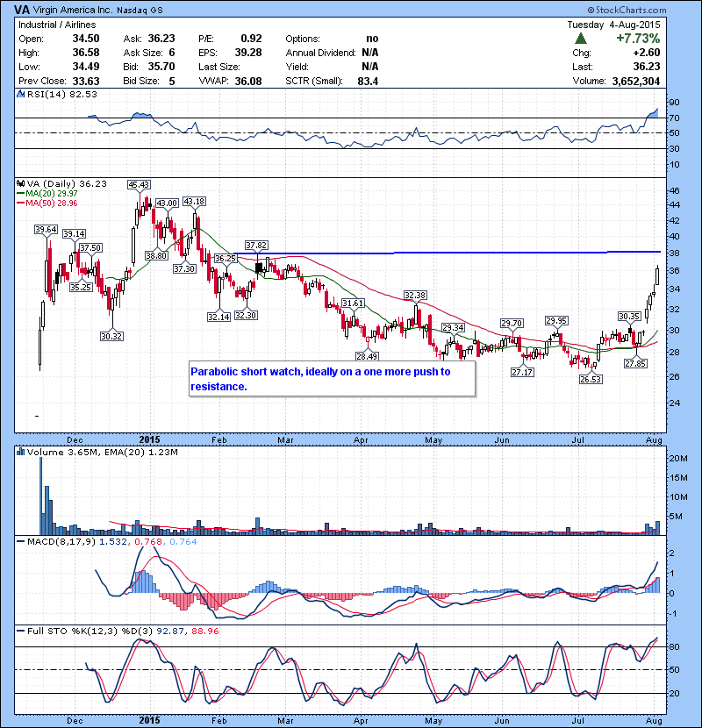The image size is (702, 728).
Task: Click the volume bars icon
Action: tap(21, 452)
